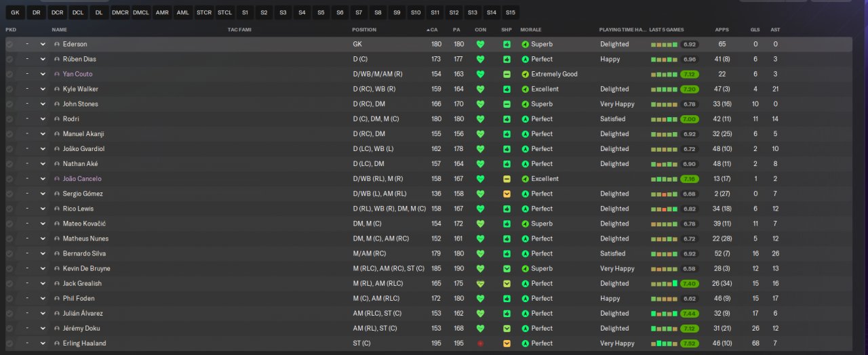Toggle the picked checkmark for Jack Grealish
The image size is (868, 355).
9,283
